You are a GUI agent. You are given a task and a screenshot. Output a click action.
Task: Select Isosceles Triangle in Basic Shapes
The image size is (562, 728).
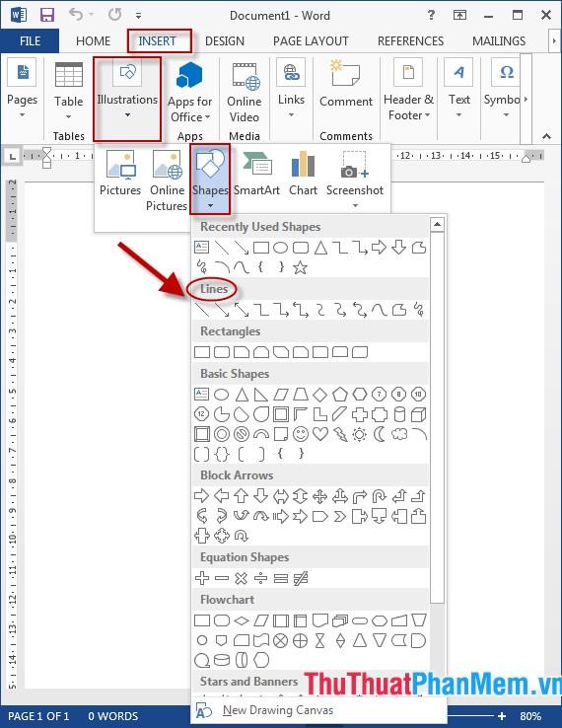click(x=242, y=395)
